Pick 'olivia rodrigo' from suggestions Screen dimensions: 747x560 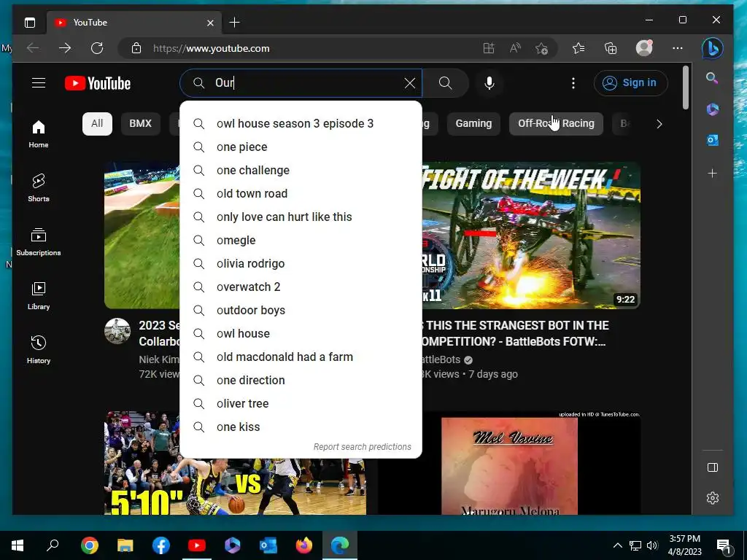pos(301,264)
